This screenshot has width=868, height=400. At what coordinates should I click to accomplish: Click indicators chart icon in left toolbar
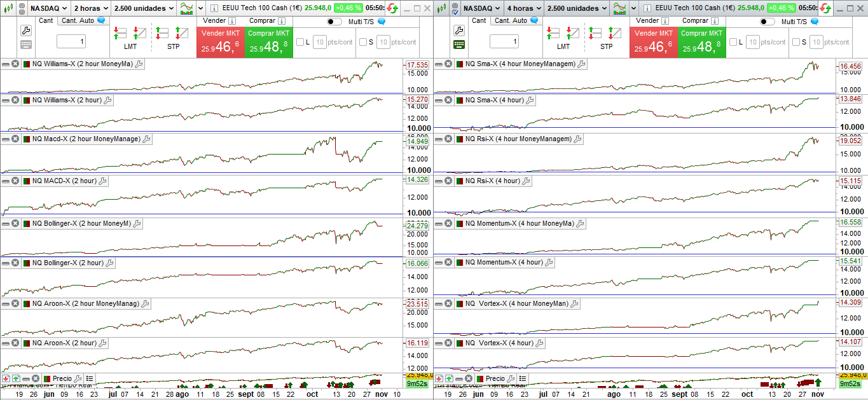point(187,8)
